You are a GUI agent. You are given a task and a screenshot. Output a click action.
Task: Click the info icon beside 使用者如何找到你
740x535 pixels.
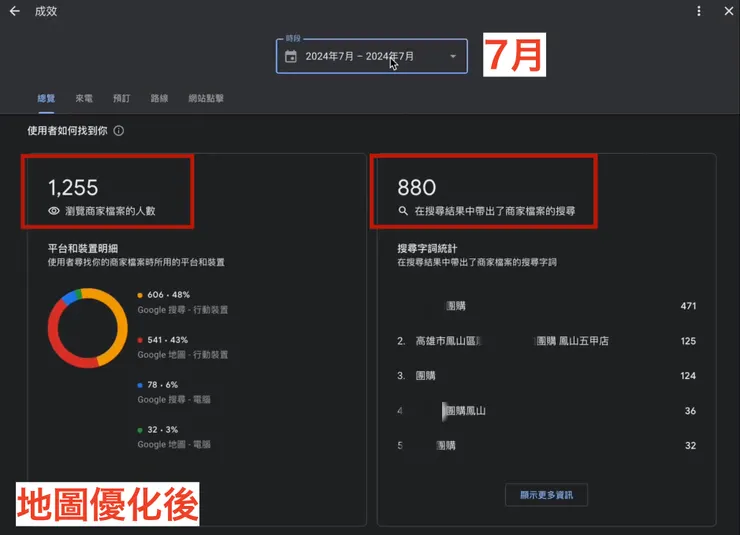[119, 131]
